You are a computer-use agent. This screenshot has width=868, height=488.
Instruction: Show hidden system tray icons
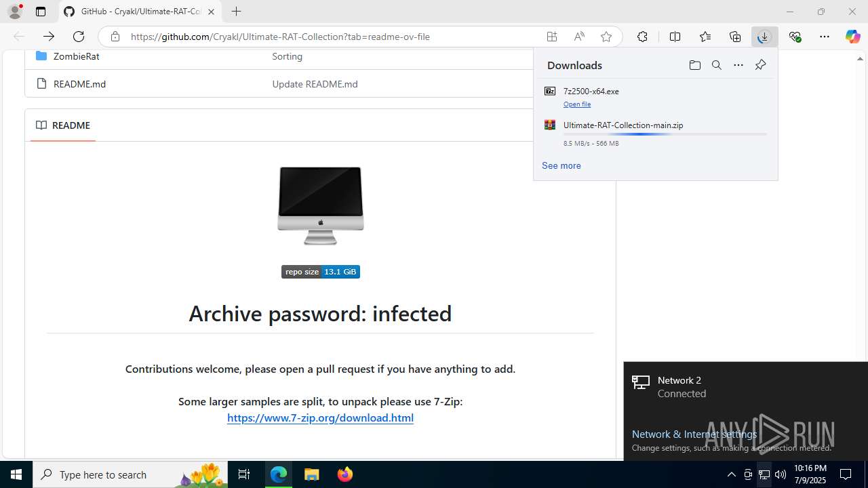(x=731, y=474)
